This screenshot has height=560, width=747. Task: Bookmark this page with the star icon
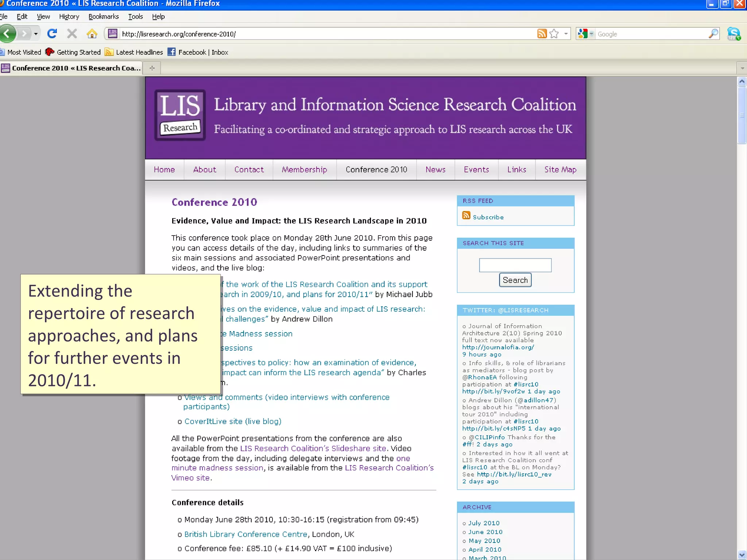pos(554,34)
